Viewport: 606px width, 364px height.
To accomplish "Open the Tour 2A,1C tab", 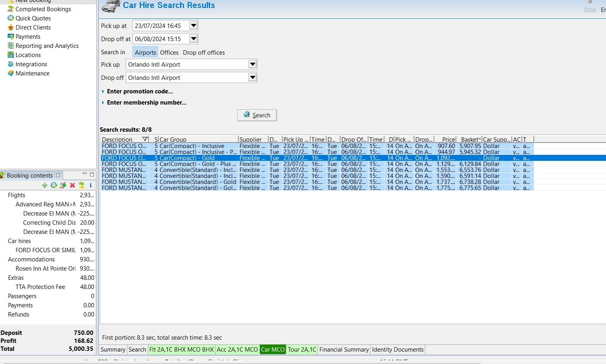I will click(302, 350).
